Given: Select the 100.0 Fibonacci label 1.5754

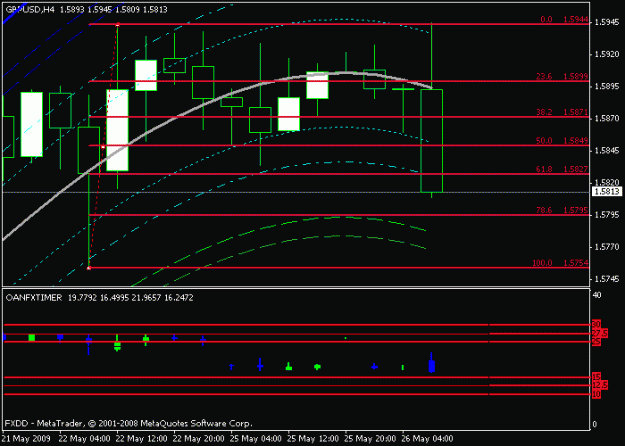Looking at the screenshot, I should click(x=560, y=263).
